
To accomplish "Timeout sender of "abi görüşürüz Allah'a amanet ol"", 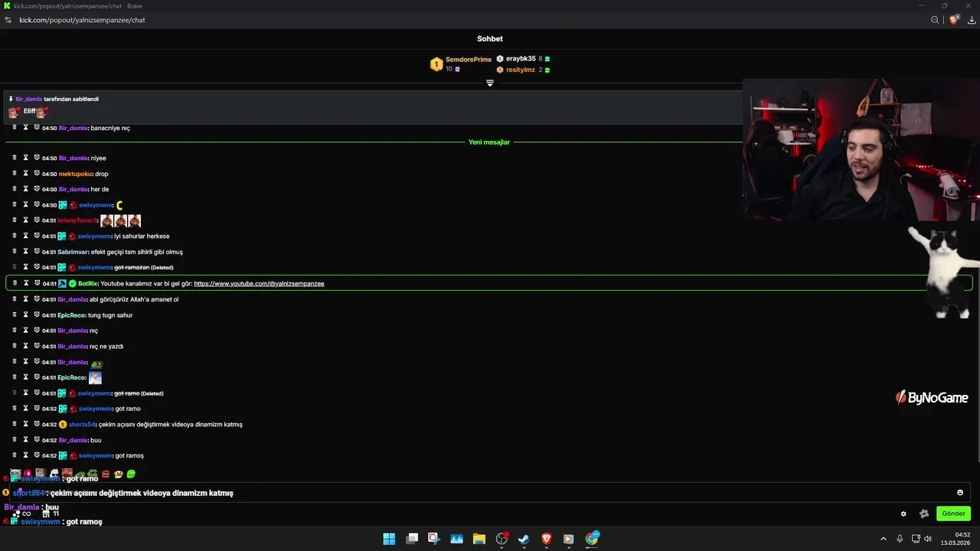I will click(x=25, y=299).
